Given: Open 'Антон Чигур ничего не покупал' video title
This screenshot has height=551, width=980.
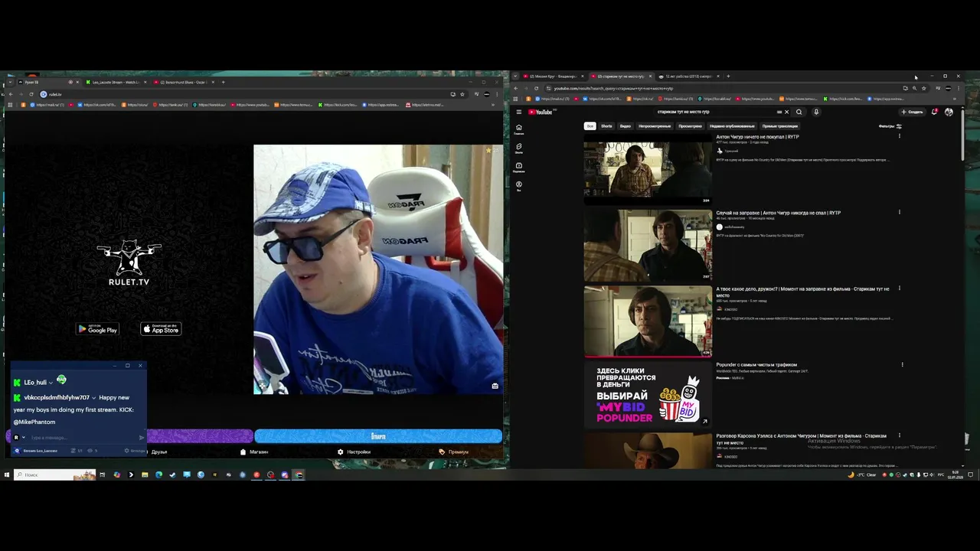Looking at the screenshot, I should click(x=757, y=137).
